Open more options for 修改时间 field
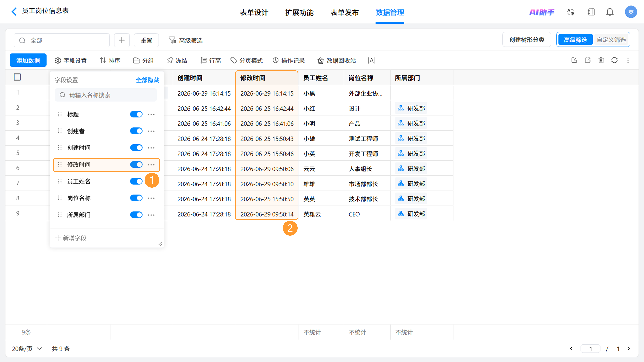This screenshot has height=362, width=644. [151, 165]
